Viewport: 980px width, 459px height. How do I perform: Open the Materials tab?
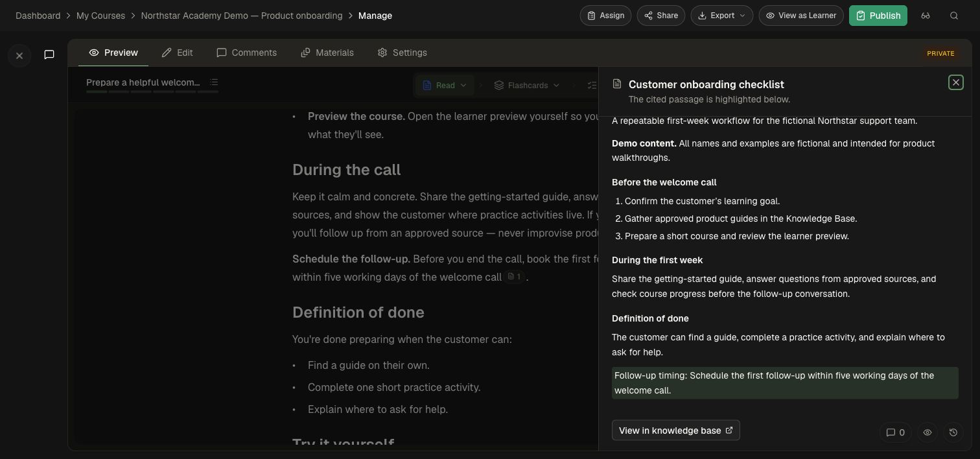coord(327,53)
